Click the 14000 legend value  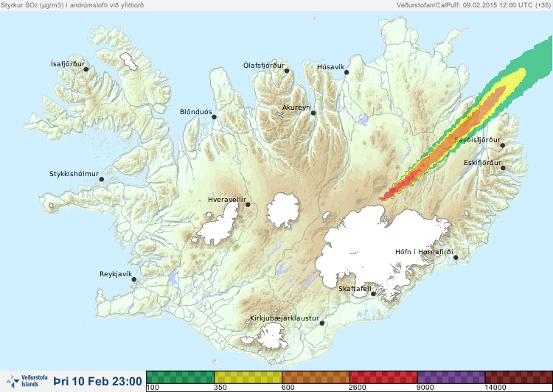coord(495,388)
